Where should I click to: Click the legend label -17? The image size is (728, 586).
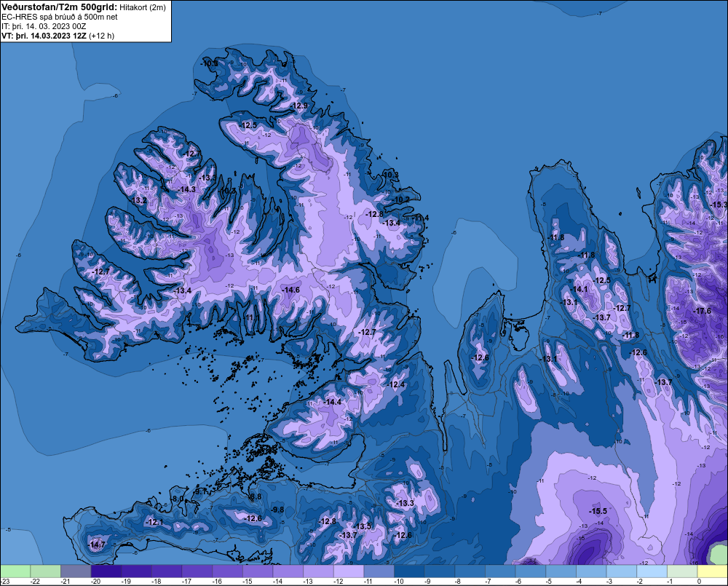186,582
